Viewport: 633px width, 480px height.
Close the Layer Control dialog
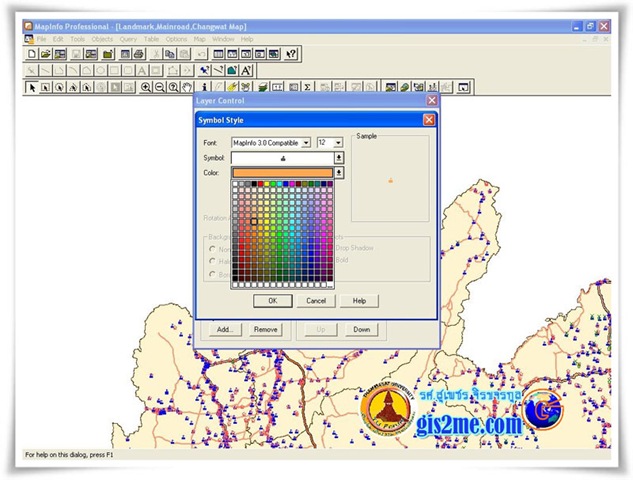432,101
